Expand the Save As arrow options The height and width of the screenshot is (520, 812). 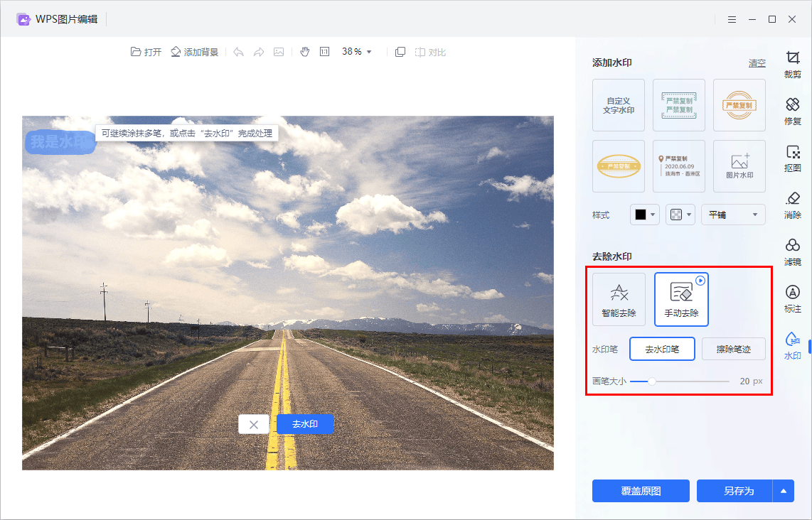784,491
